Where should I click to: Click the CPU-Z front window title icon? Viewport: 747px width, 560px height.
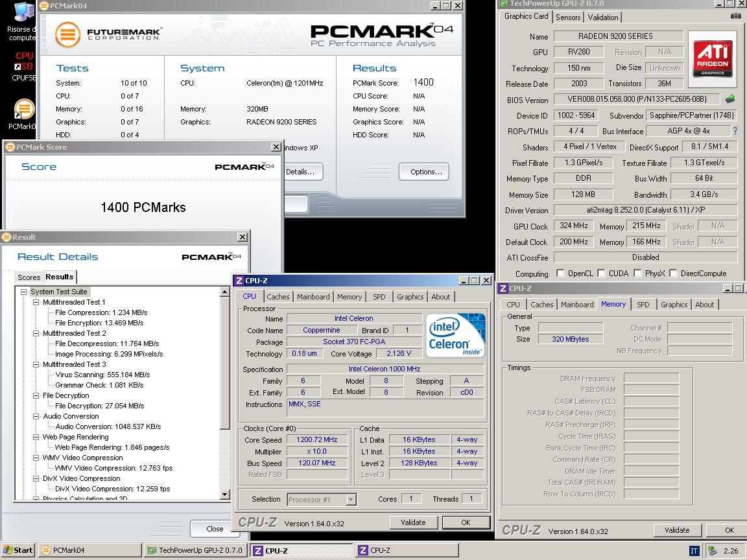tap(239, 281)
